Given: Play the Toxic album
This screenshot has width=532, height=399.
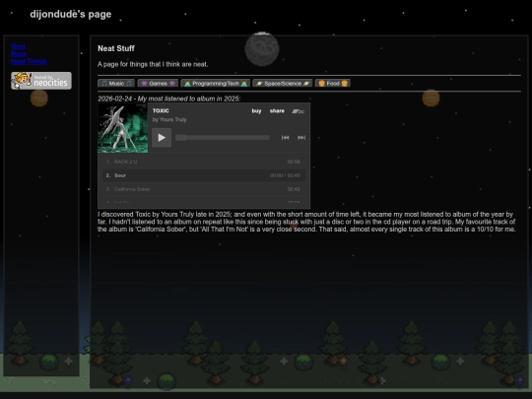Looking at the screenshot, I should (162, 137).
